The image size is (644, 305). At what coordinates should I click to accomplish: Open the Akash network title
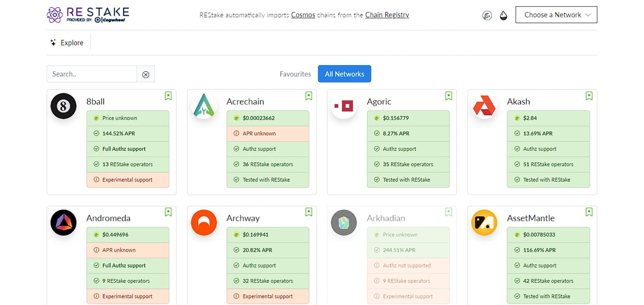(519, 101)
